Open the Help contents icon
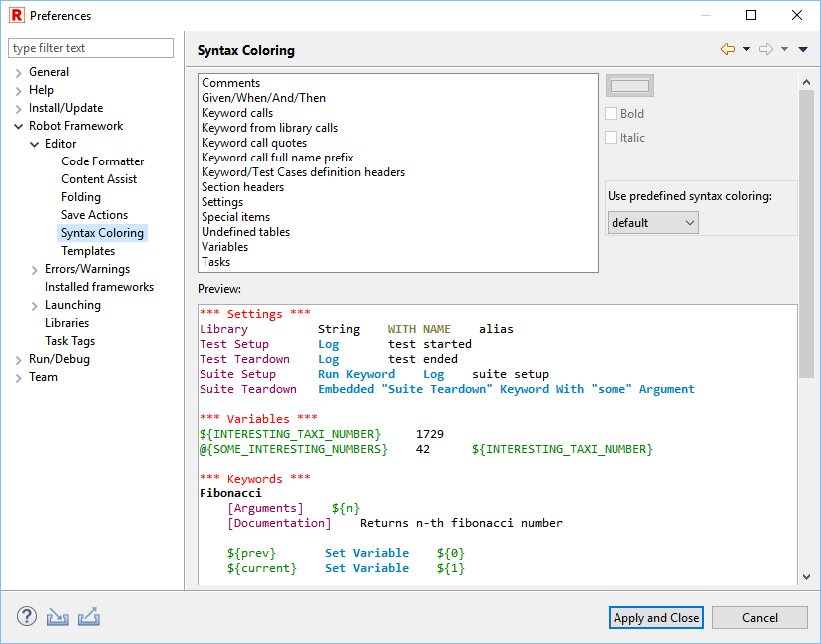 tap(27, 617)
